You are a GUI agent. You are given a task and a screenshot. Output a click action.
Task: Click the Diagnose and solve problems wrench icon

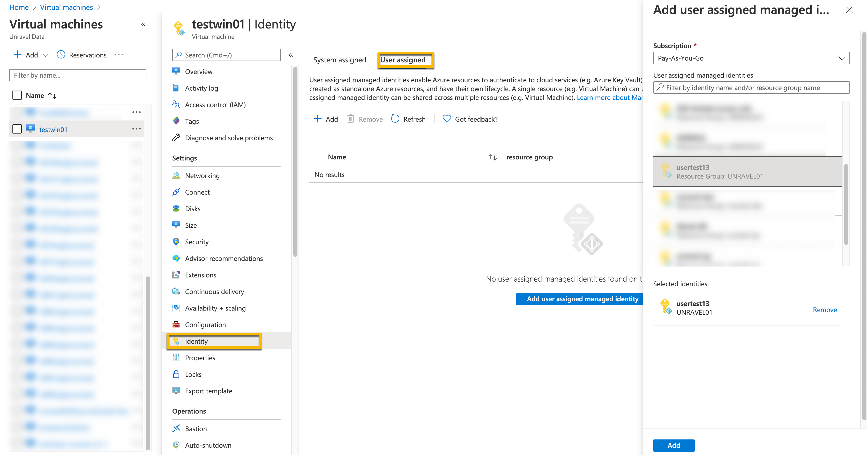pos(176,138)
